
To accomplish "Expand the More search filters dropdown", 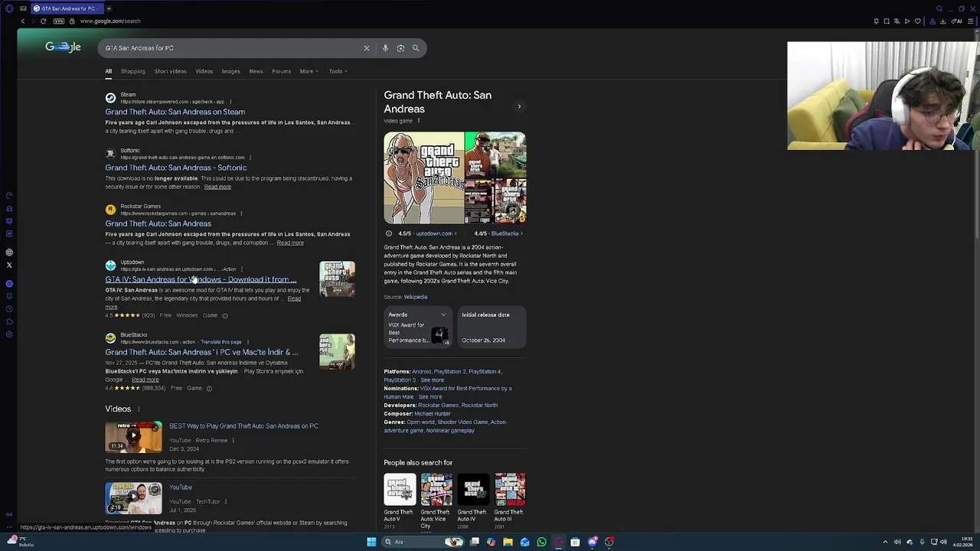I will [308, 71].
